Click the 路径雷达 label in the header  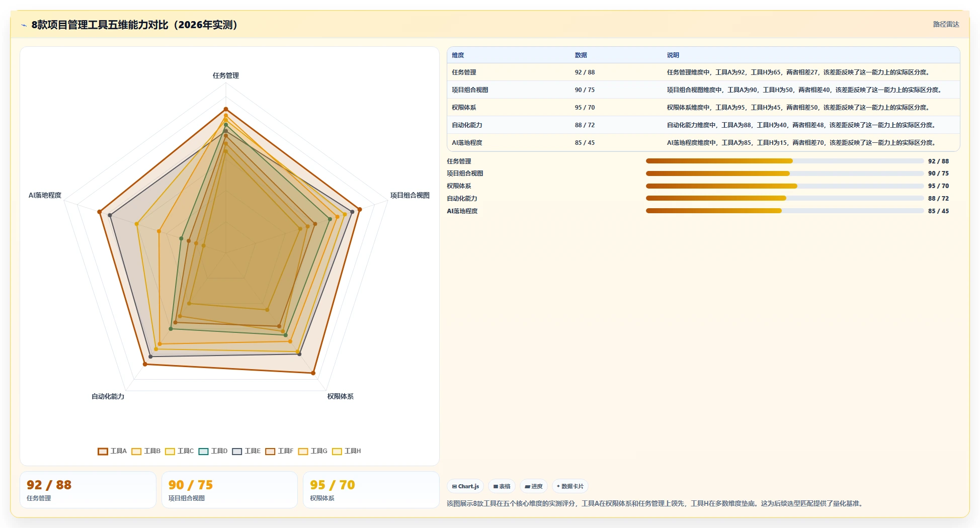[946, 24]
